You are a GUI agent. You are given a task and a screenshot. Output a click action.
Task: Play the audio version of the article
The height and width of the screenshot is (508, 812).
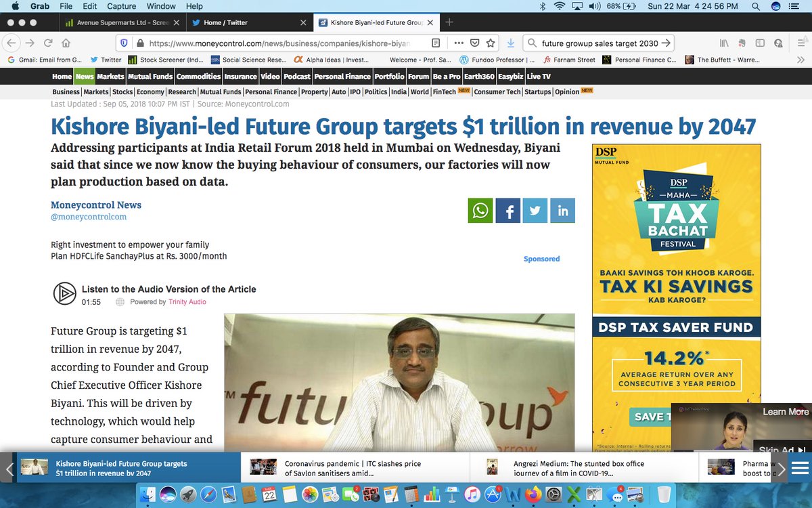[x=65, y=293]
